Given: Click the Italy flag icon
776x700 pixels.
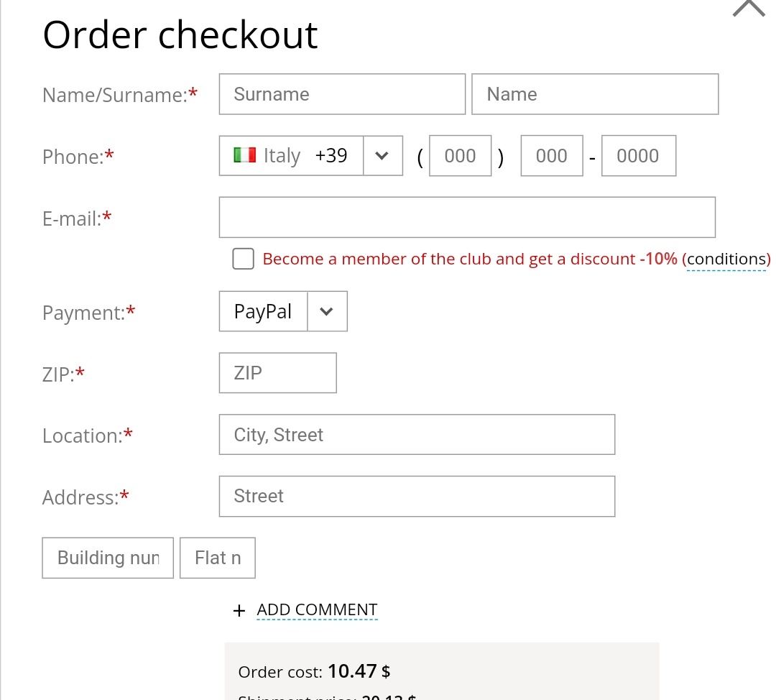Looking at the screenshot, I should pos(244,155).
